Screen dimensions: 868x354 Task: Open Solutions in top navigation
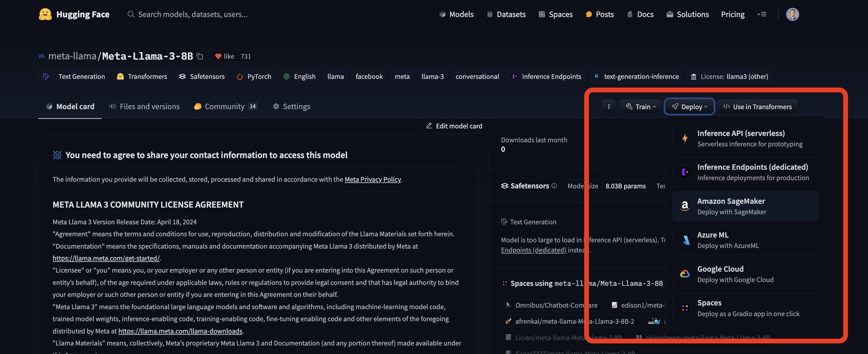pos(687,14)
